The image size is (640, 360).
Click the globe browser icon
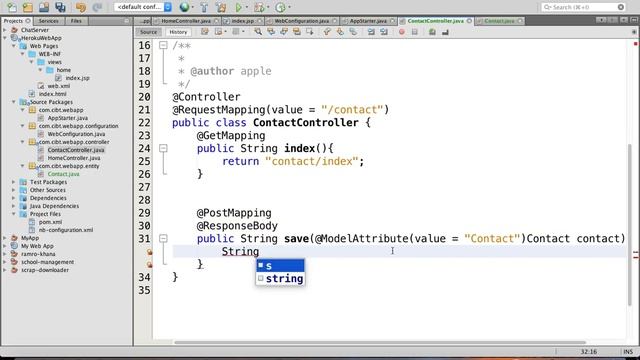184,7
